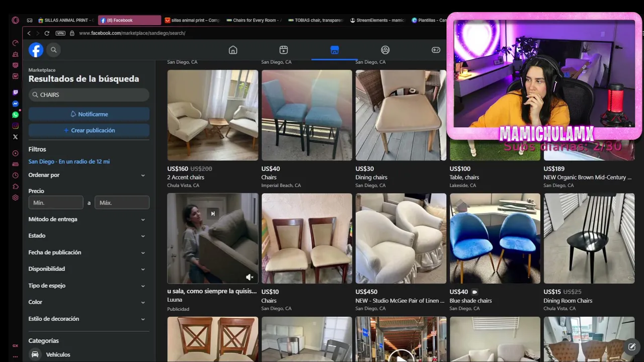Open the US$40 Imperial Beach chairs photo
Screen dimensions: 644x362
(x=307, y=115)
